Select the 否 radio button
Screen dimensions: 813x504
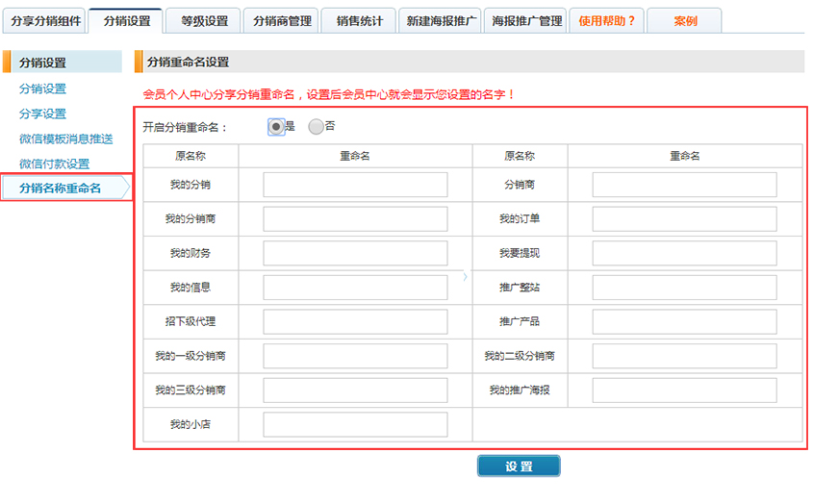(316, 127)
